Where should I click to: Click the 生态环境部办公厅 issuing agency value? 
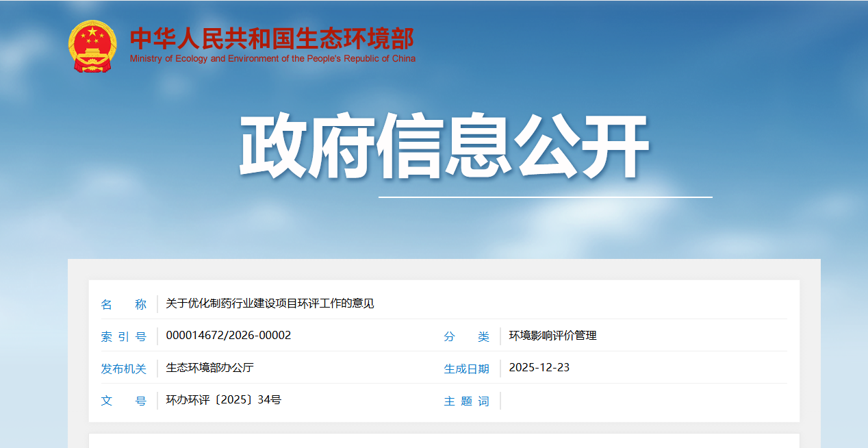click(x=209, y=368)
